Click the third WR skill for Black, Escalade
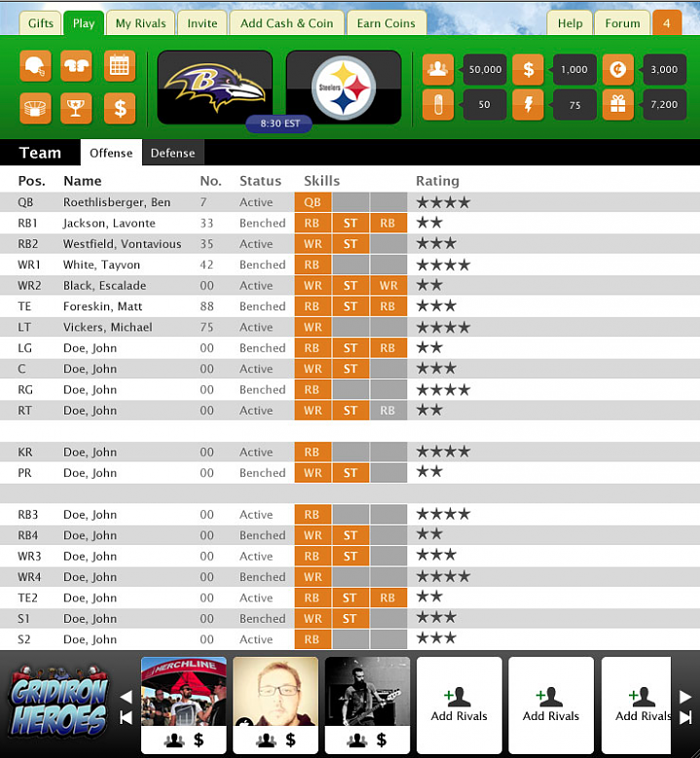 pos(388,285)
